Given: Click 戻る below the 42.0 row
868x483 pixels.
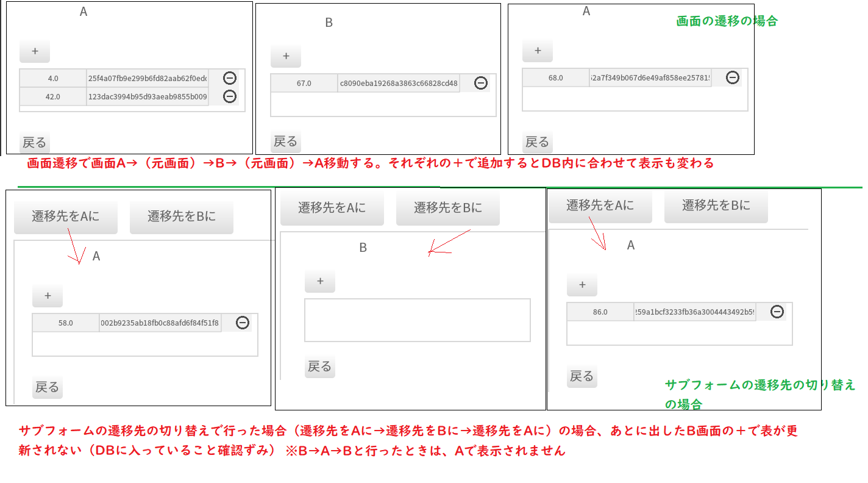Looking at the screenshot, I should tap(34, 143).
